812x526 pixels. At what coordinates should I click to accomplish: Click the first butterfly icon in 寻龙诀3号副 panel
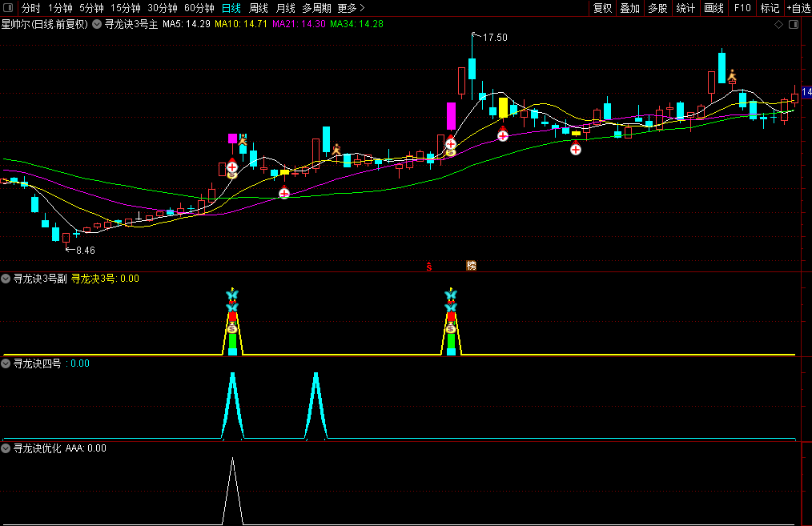click(x=232, y=295)
